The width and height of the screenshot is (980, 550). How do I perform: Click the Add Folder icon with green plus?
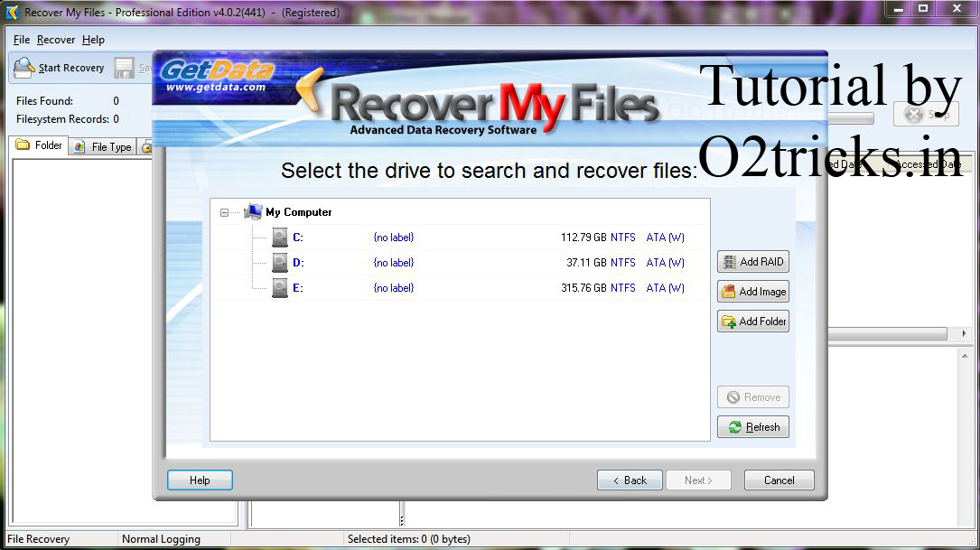732,321
